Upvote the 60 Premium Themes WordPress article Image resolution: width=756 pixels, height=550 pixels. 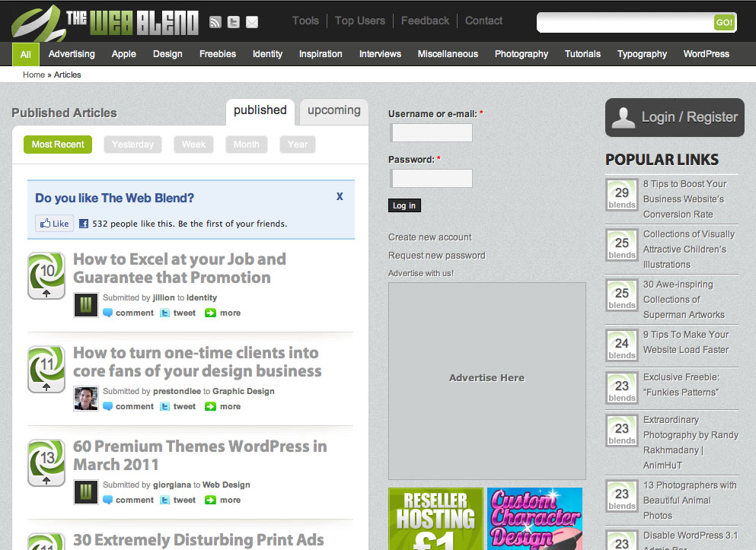click(x=46, y=479)
